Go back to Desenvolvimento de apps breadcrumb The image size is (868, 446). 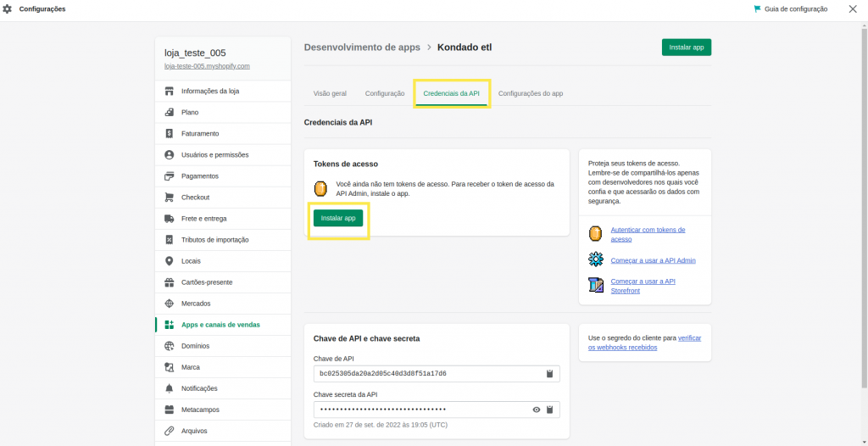pos(362,47)
